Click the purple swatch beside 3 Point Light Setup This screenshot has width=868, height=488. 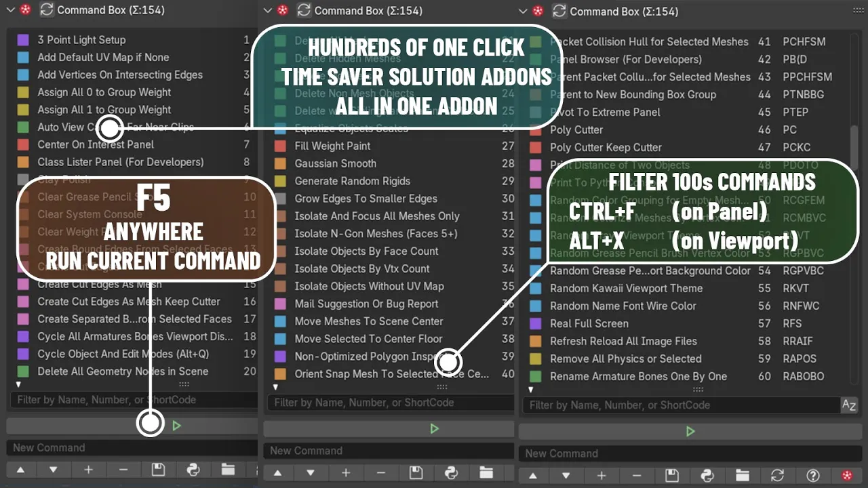(23, 40)
